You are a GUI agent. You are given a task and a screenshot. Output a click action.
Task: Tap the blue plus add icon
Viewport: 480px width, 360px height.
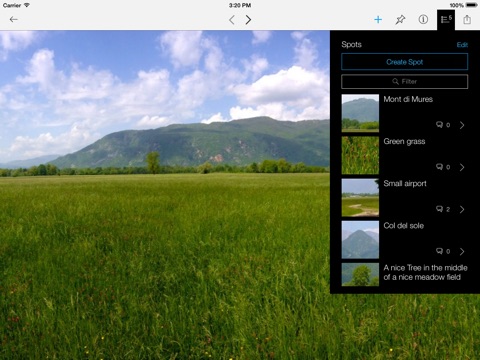pos(378,20)
